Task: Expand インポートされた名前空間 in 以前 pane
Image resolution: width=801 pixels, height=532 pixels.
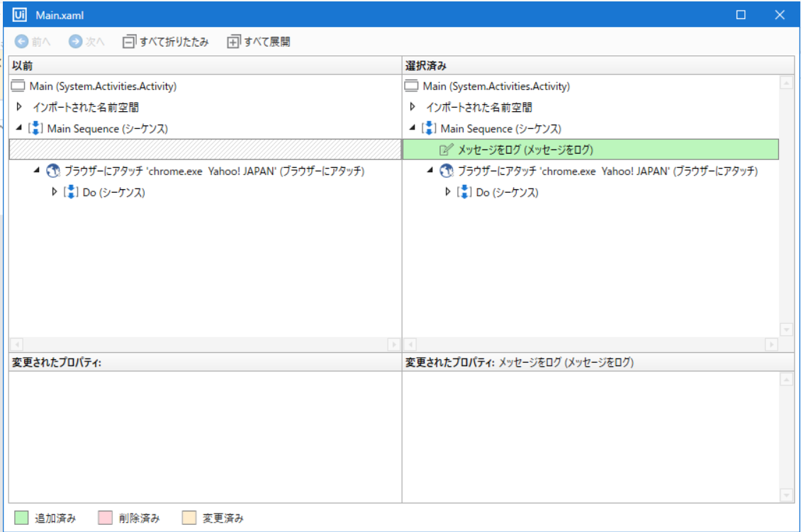Action: click(x=19, y=107)
